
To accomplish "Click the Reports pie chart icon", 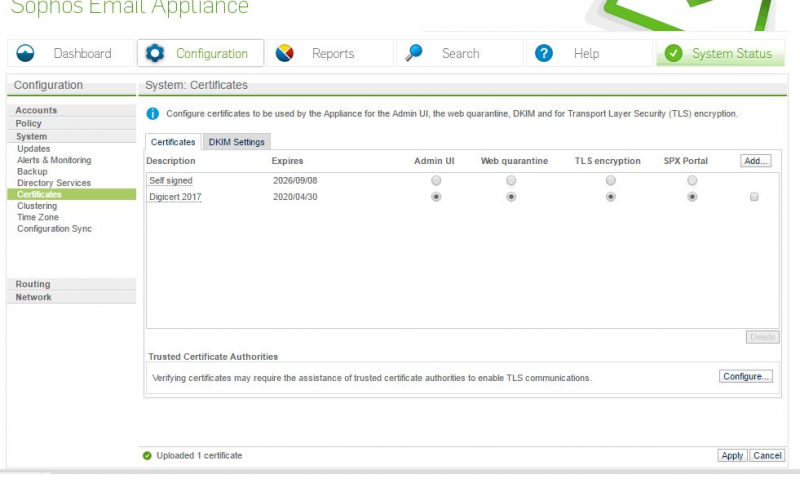I will (x=285, y=53).
